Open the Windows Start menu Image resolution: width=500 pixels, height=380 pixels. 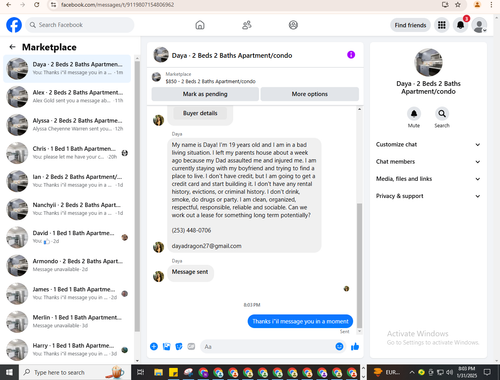pyautogui.click(x=9, y=372)
